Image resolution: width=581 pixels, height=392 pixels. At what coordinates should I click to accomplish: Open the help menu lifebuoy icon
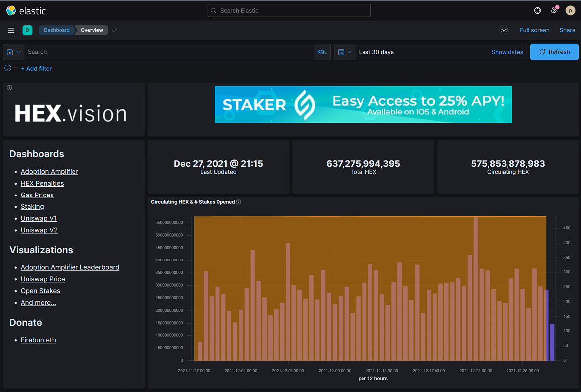pos(537,11)
